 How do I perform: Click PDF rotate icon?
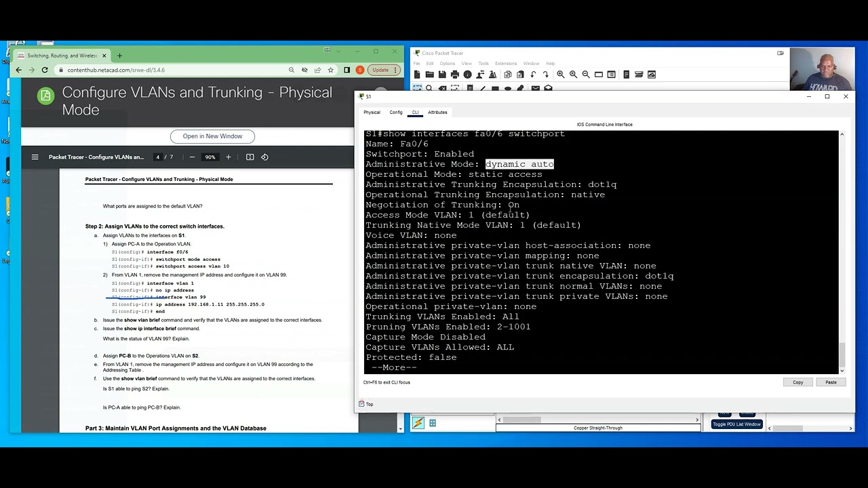264,157
